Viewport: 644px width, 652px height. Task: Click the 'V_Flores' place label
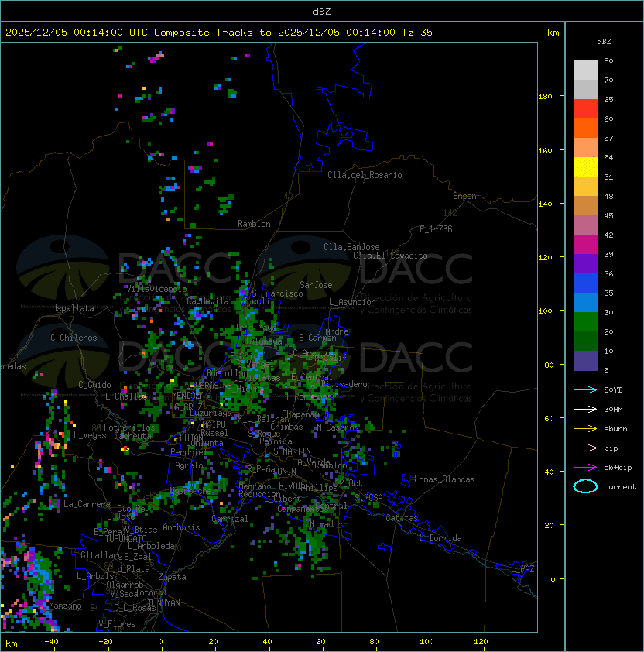pyautogui.click(x=117, y=624)
